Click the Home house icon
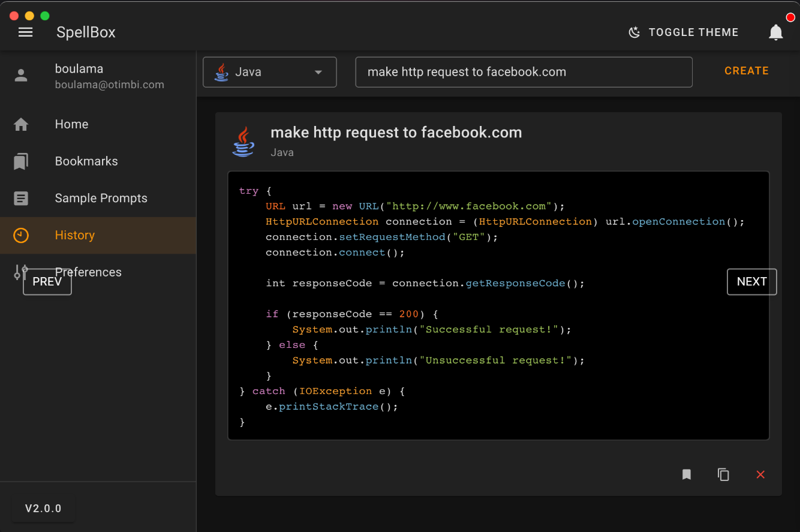 point(21,124)
